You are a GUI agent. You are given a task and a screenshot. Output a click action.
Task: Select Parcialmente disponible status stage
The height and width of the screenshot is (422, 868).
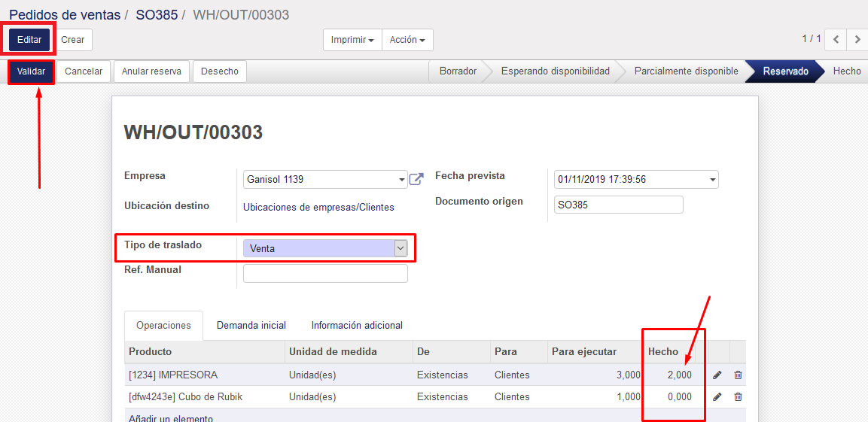pyautogui.click(x=687, y=71)
